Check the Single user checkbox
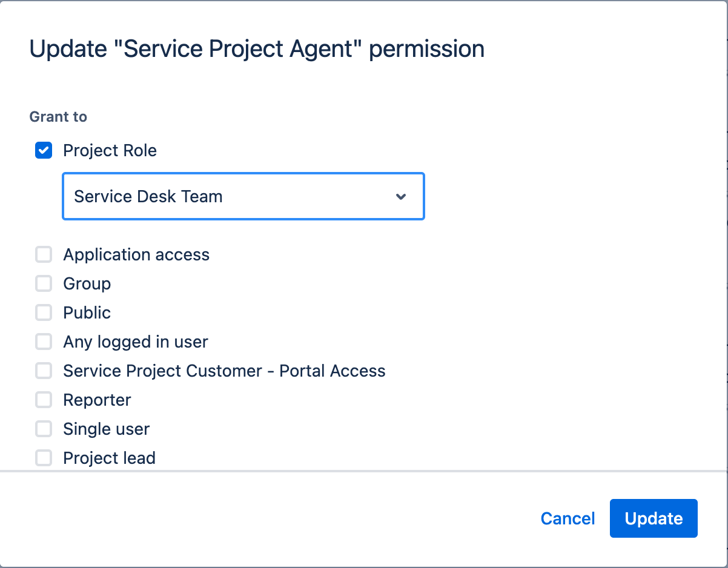 (x=44, y=429)
